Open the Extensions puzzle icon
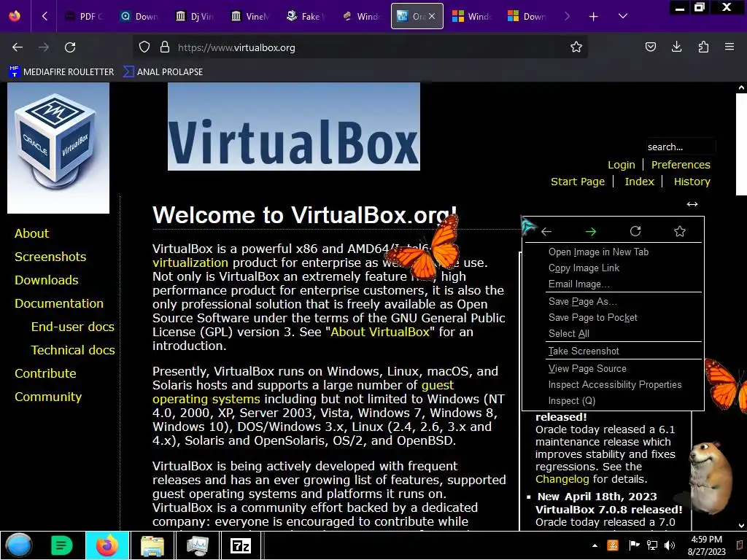This screenshot has height=560, width=747. 703,47
